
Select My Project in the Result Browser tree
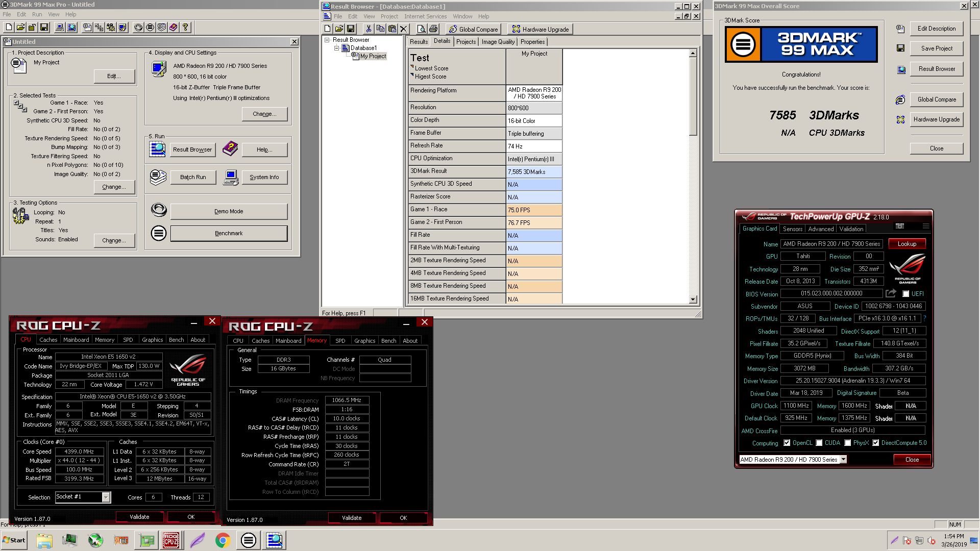pos(373,56)
